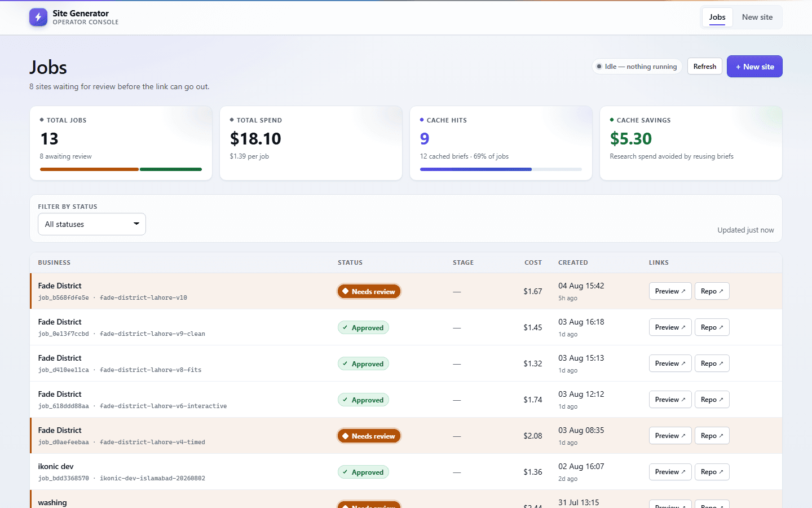Select the ikonic dev business name
This screenshot has height=508, width=812.
point(56,466)
